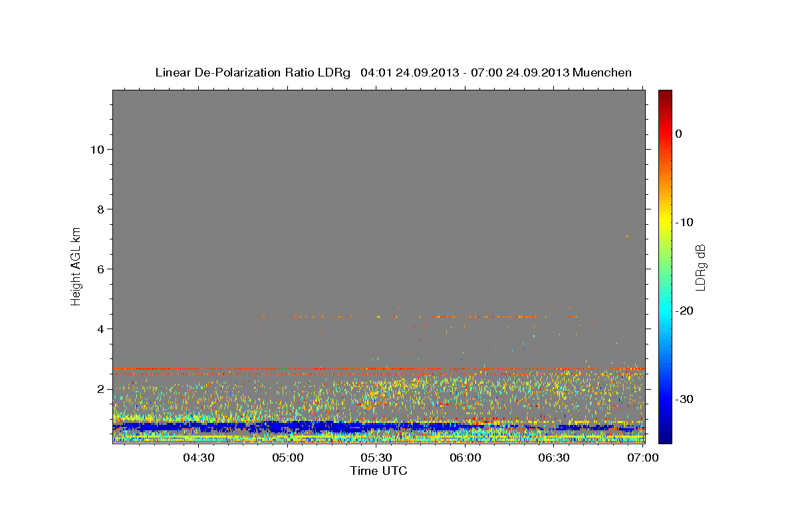Click the 05:00 time tick label

[288, 458]
